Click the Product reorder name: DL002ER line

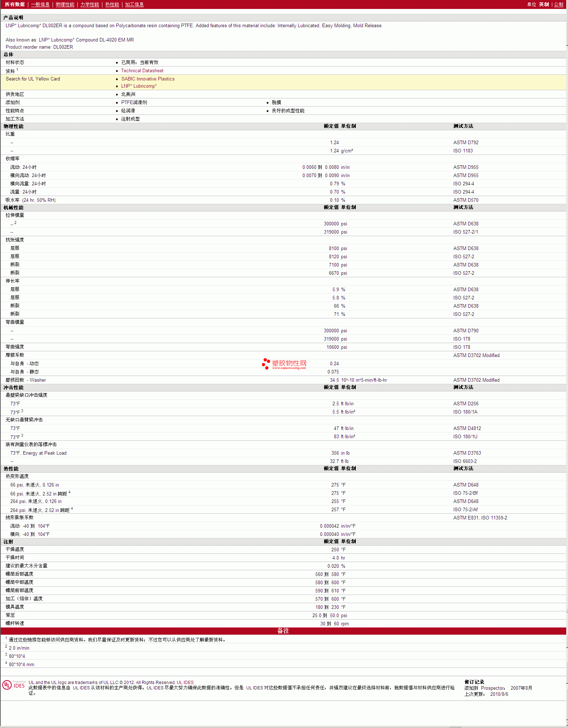coord(39,47)
